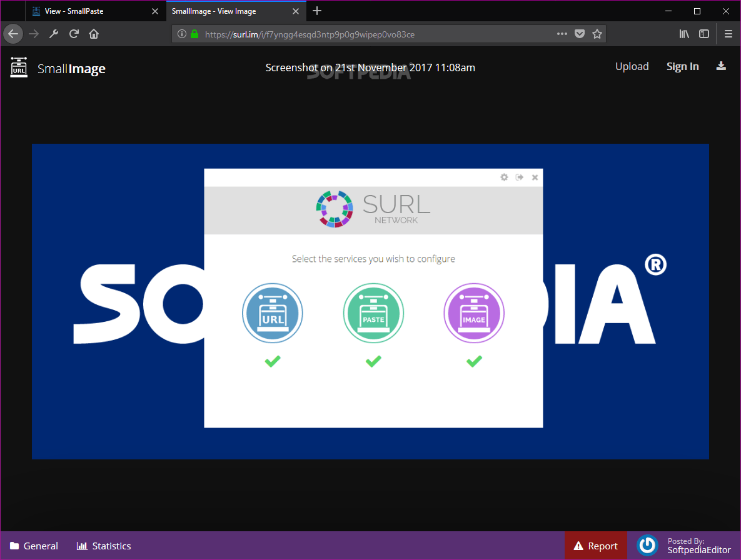Minimize the browser window
Viewport: 741px width, 560px height.
668,11
